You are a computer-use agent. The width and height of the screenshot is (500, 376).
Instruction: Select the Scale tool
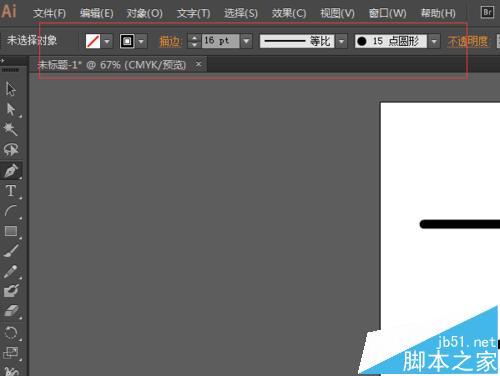[11, 353]
